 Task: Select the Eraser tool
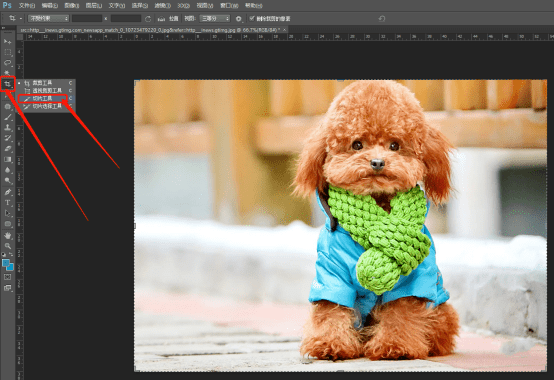pyautogui.click(x=7, y=149)
